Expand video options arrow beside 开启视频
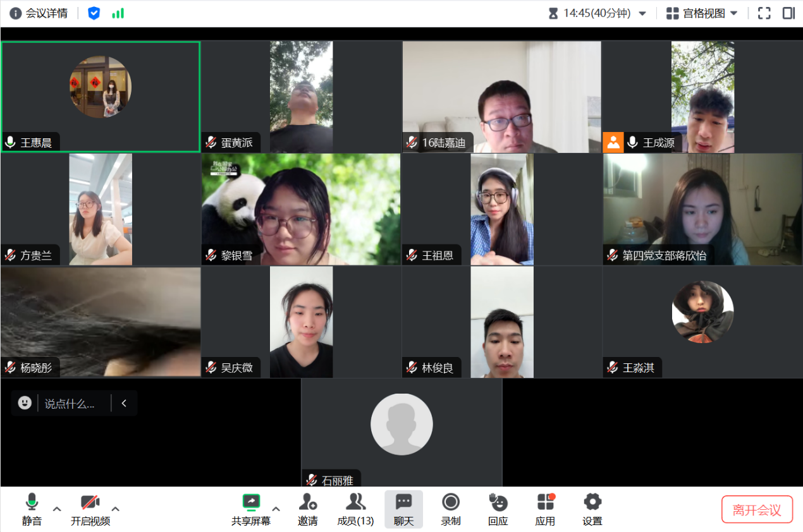The height and width of the screenshot is (532, 803). point(116,509)
